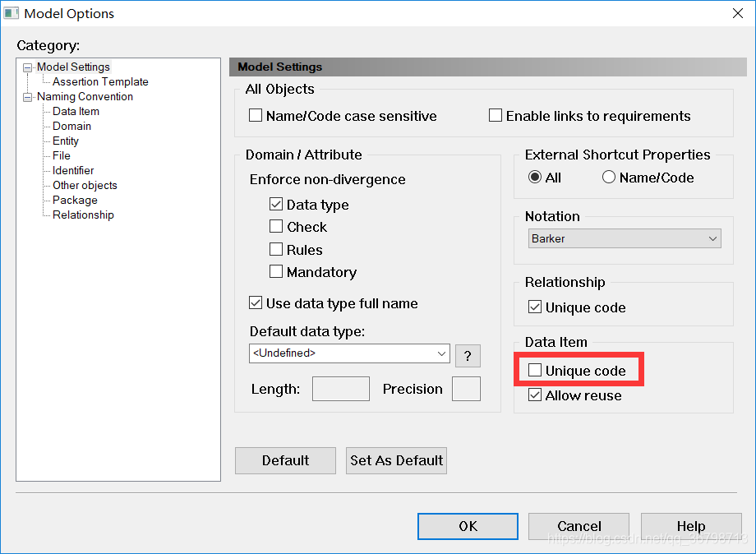Open Domain naming convention
Viewport: 756px width, 554px height.
[x=71, y=127]
